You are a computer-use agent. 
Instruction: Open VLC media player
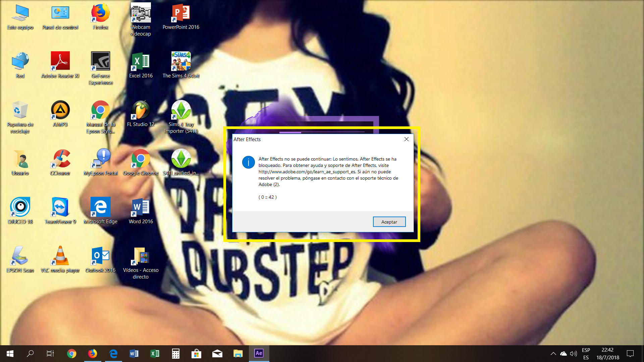pos(60,255)
